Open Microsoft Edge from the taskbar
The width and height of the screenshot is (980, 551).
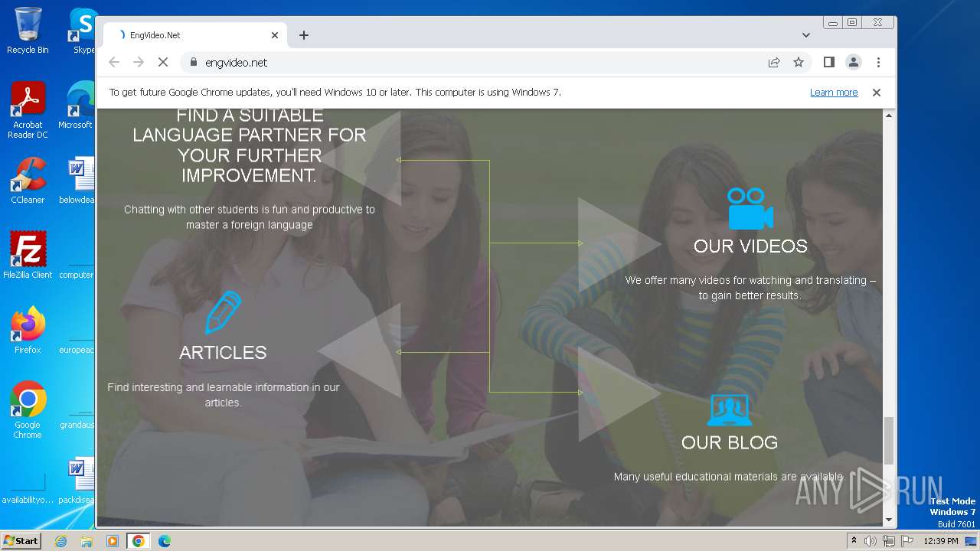[x=164, y=541]
